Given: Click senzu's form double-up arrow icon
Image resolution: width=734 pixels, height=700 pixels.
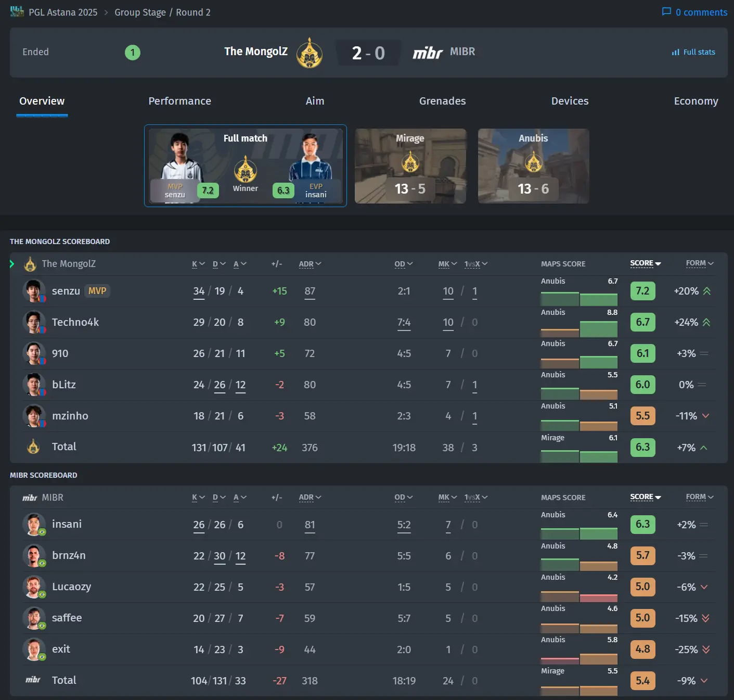Looking at the screenshot, I should click(x=706, y=291).
